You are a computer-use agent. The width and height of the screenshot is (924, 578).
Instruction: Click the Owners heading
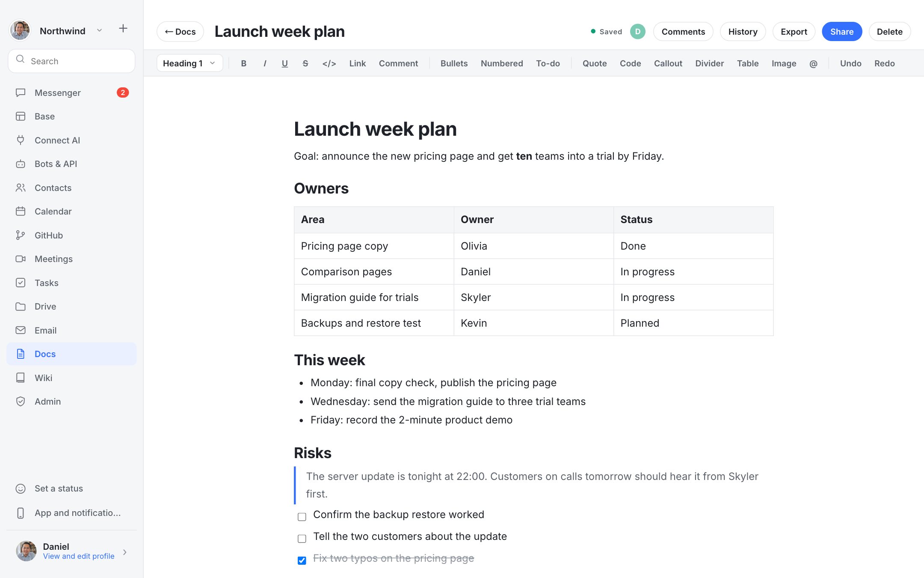click(321, 188)
